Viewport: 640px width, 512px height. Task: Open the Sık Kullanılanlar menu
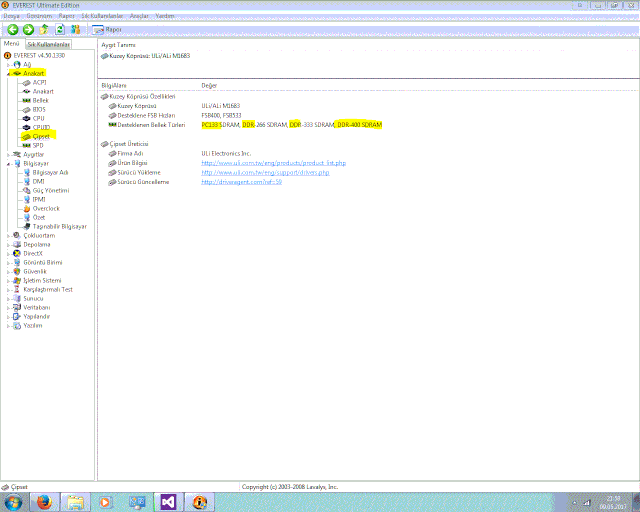tap(102, 16)
